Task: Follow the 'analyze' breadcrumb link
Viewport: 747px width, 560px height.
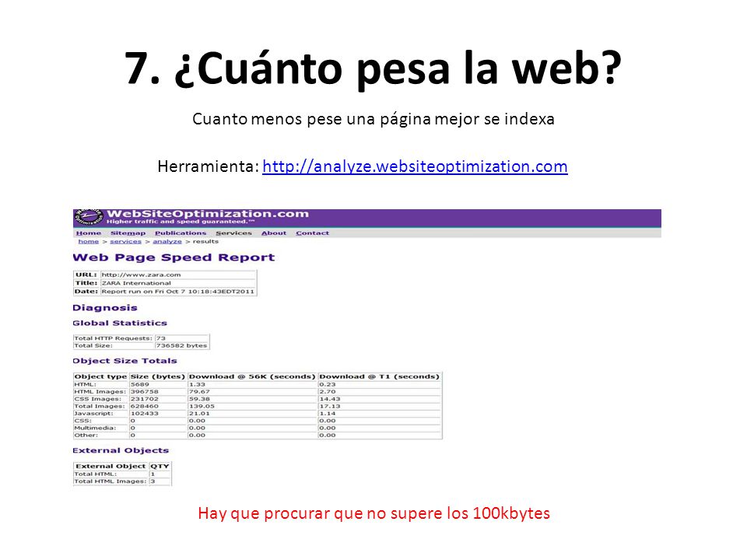Action: tap(167, 241)
